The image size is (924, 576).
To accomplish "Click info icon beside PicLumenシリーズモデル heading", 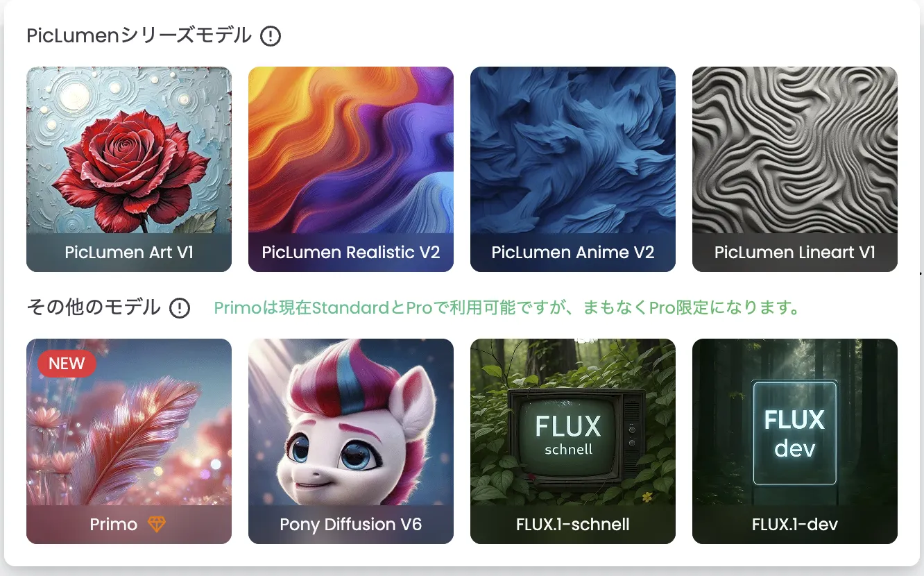I will tap(271, 36).
